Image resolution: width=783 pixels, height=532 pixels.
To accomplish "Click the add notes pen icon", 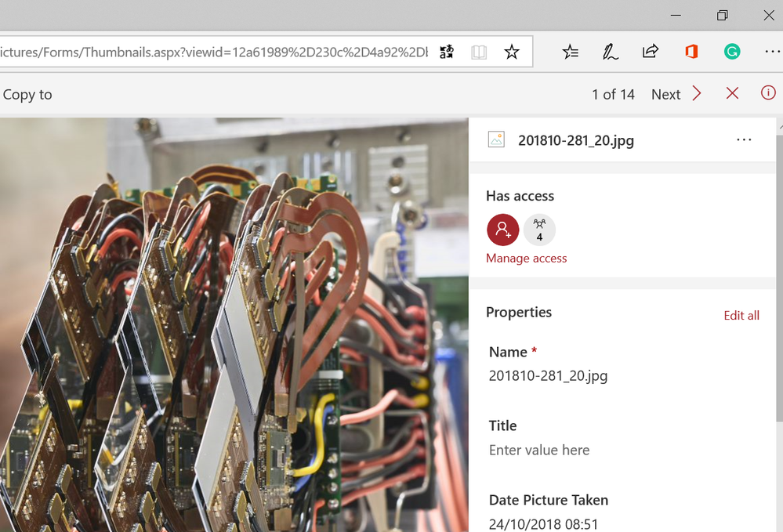I will coord(611,52).
